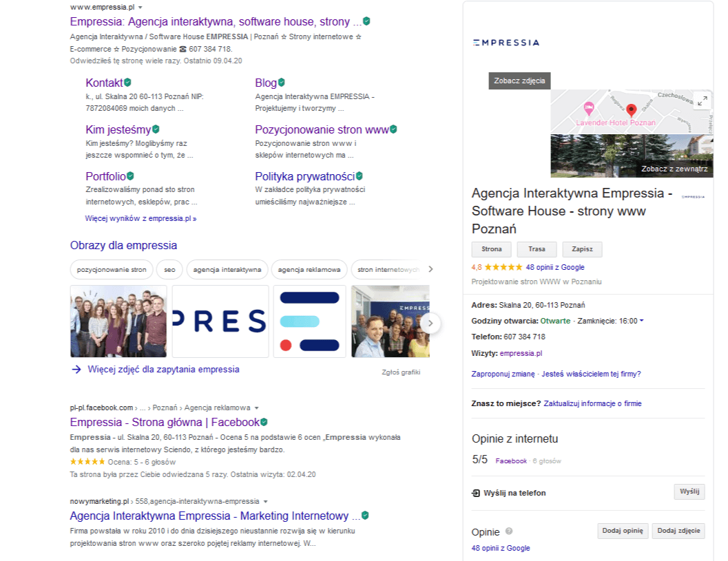Open the office selfie team thumbnail
Viewport: 728px width, 561px height.
point(391,321)
